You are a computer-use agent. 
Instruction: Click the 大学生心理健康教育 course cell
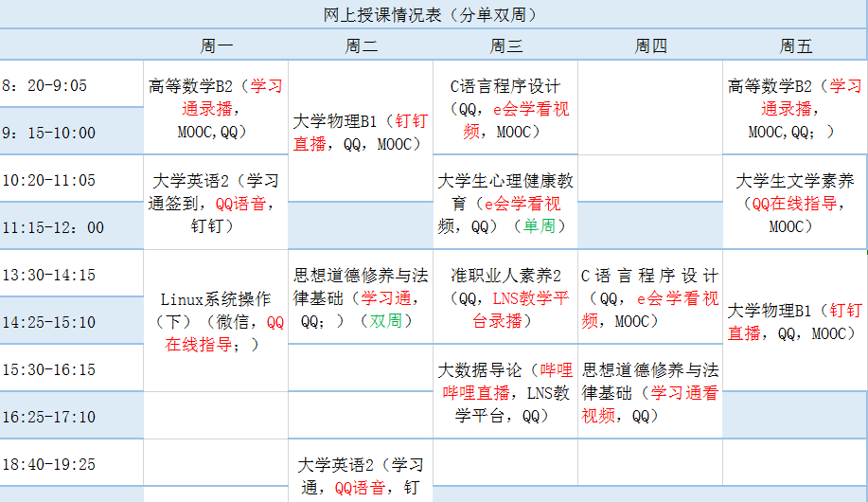coord(506,203)
